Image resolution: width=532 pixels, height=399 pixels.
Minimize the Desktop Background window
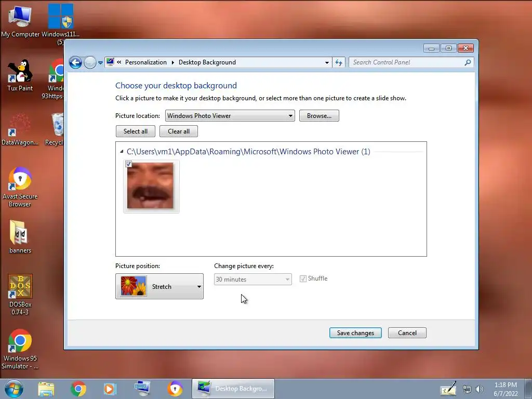point(431,48)
